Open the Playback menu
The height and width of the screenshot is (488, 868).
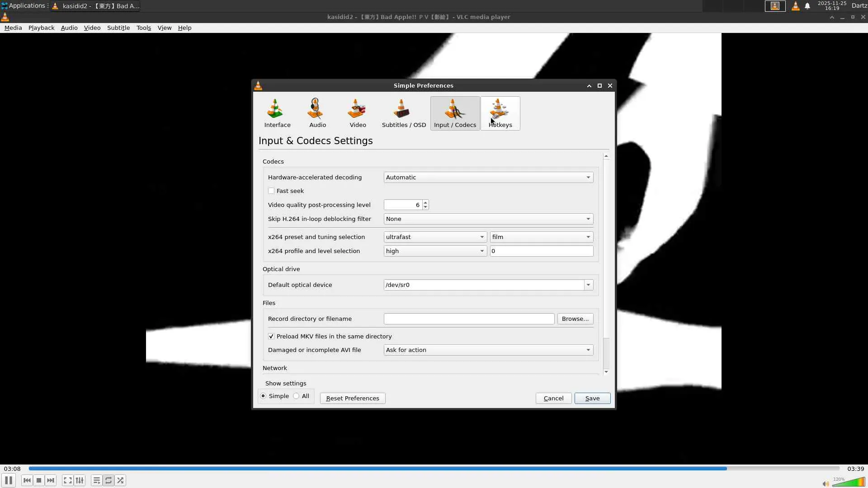[41, 28]
